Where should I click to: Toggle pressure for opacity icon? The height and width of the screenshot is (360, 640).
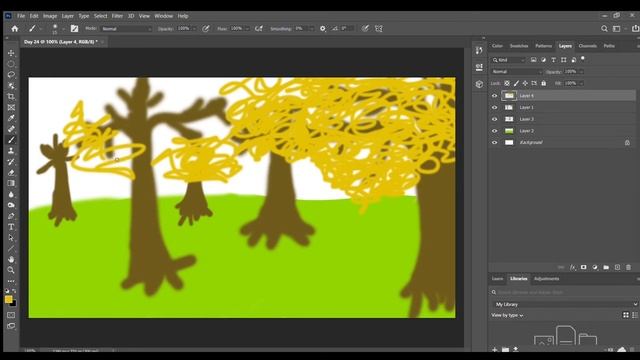(x=206, y=29)
